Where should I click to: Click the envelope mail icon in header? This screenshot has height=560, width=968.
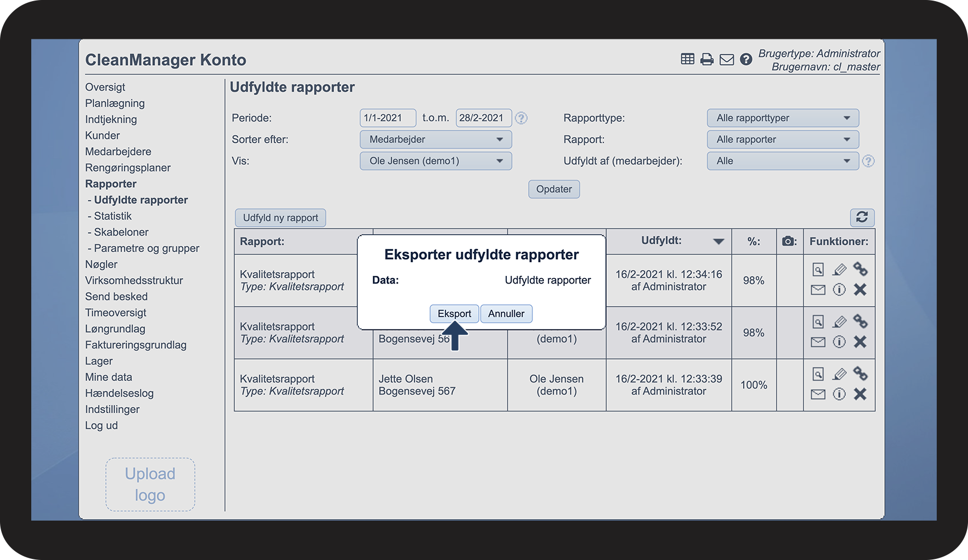coord(726,59)
